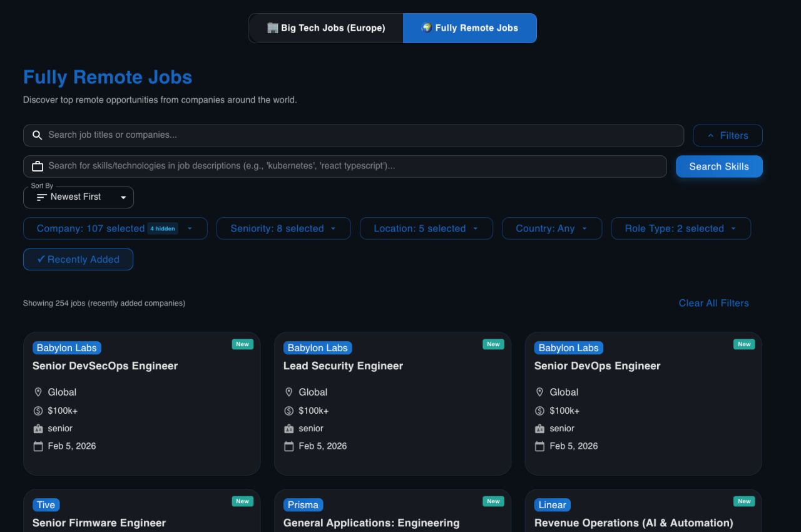Viewport: 801px width, 532px height.
Task: Click location pin icon on Senior DevOps Engineer card
Action: pos(540,392)
